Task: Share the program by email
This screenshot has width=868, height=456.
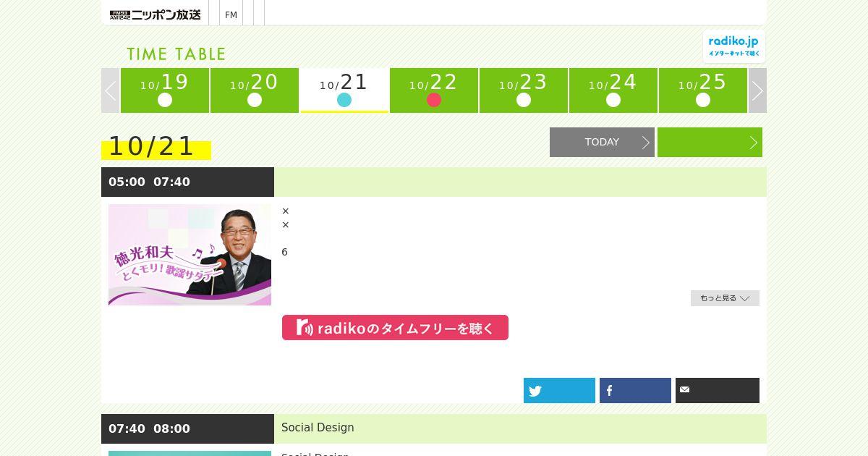Action: pyautogui.click(x=718, y=391)
